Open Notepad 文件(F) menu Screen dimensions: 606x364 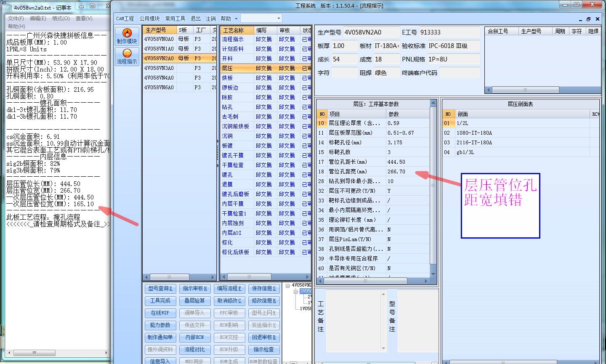pos(16,19)
